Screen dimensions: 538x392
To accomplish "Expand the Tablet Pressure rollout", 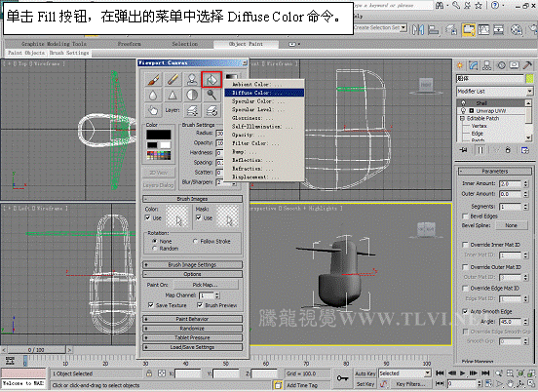I will point(192,337).
